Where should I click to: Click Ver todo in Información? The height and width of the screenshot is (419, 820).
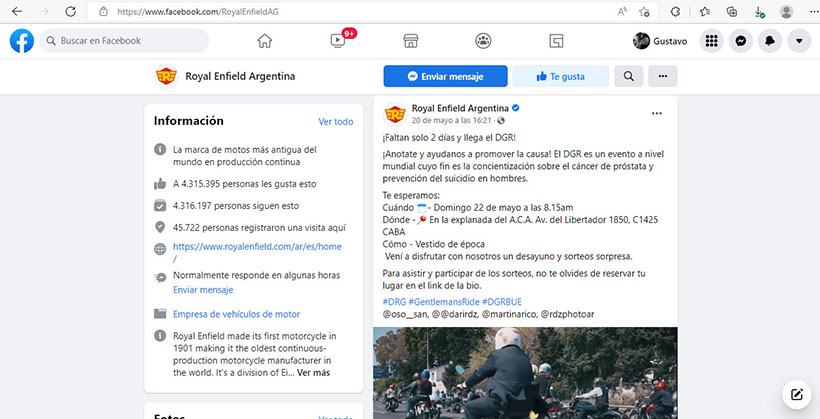[335, 122]
